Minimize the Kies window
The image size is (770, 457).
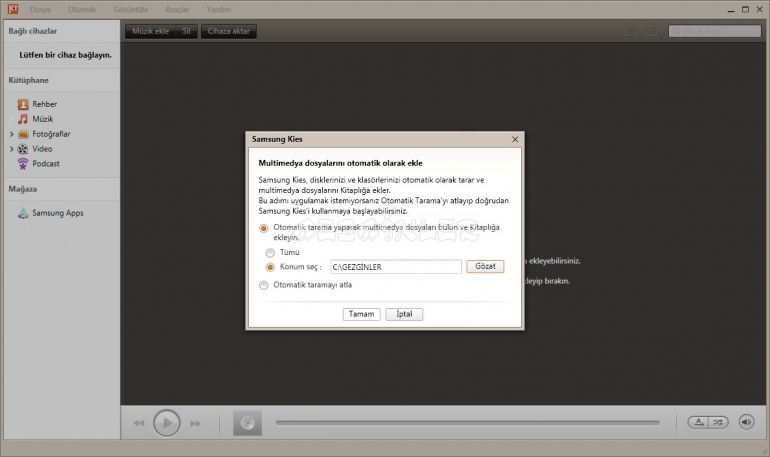tap(731, 9)
